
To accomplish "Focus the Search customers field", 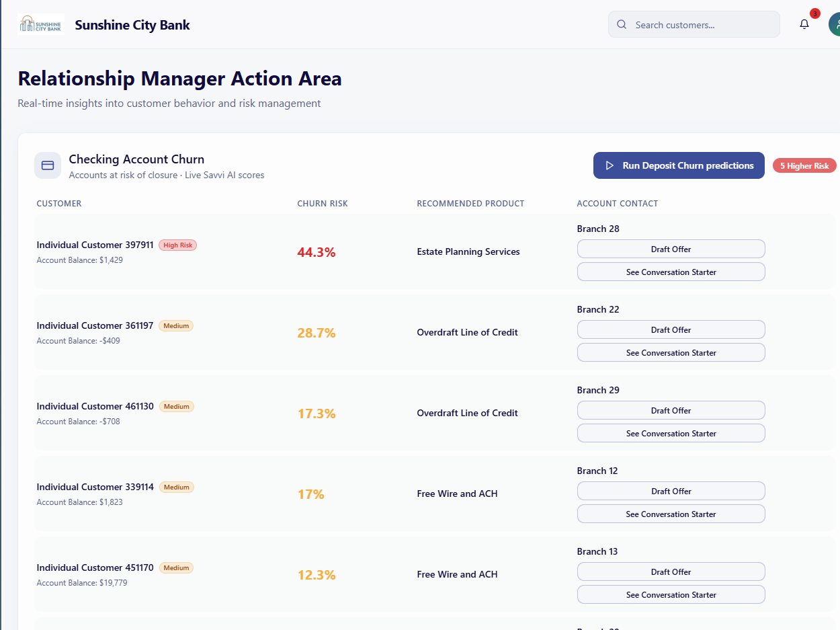I will (x=694, y=25).
